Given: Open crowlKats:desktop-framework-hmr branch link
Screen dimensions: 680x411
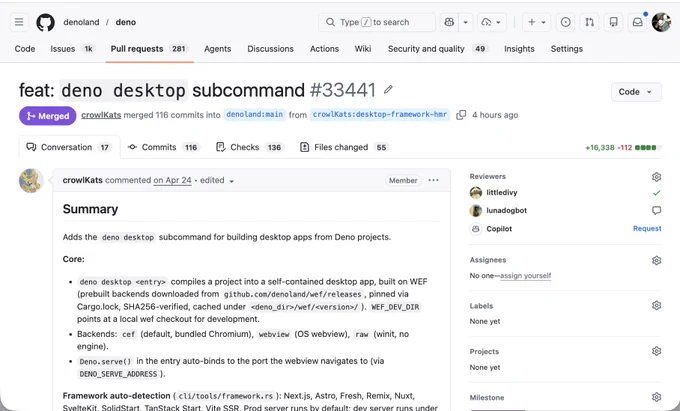Looking at the screenshot, I should tap(380, 114).
